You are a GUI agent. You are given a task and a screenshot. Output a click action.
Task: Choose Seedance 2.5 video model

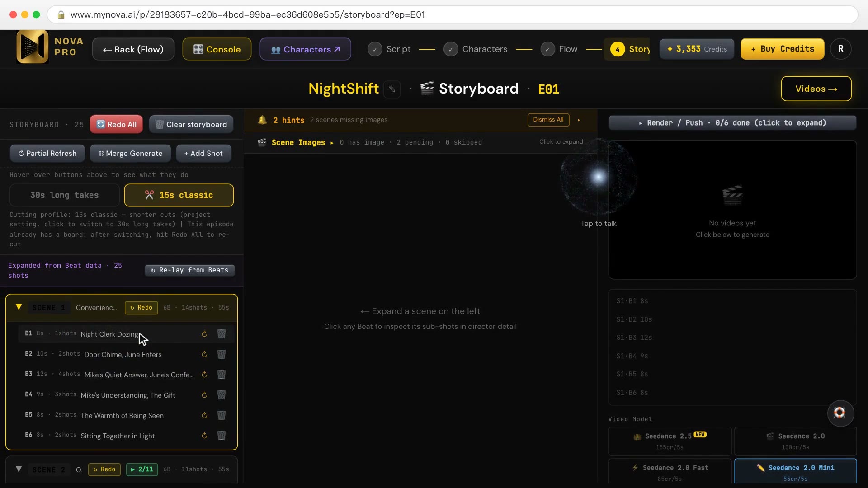[x=670, y=441]
